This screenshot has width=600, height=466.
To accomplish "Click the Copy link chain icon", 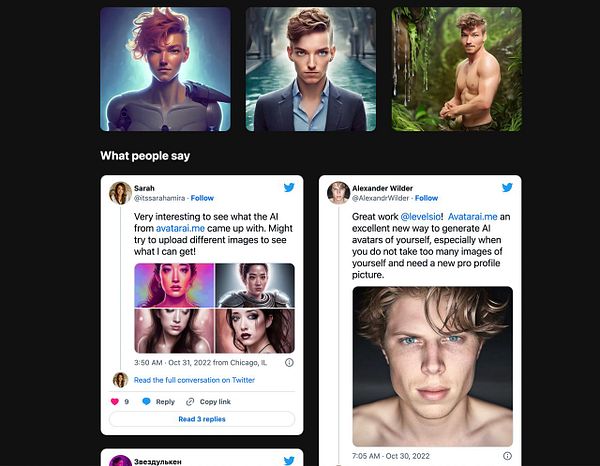I will (190, 402).
